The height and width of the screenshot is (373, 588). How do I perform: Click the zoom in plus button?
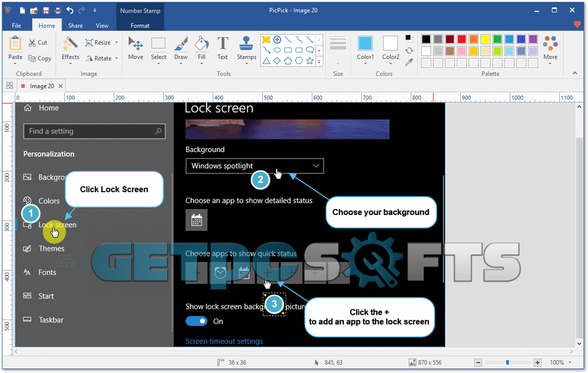coord(538,362)
